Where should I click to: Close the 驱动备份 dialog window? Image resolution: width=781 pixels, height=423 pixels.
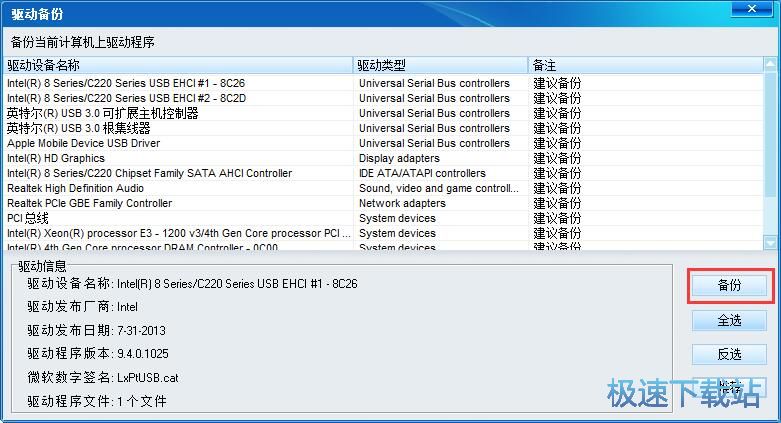tap(756, 11)
